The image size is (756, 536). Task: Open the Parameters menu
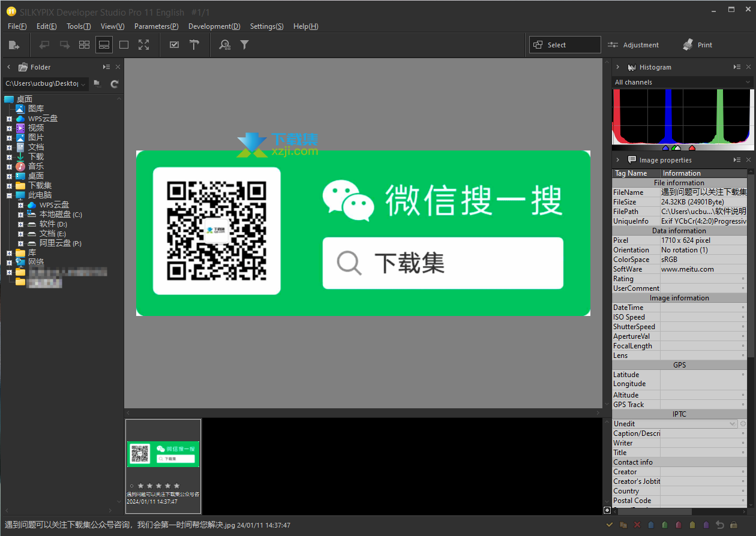(x=157, y=26)
